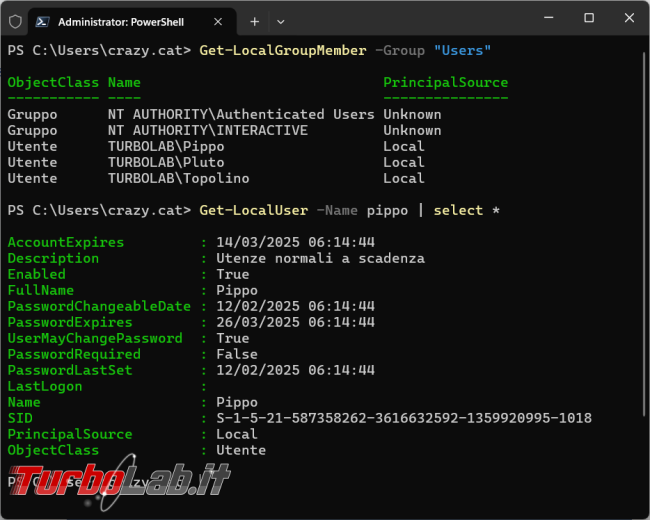The image size is (650, 520).
Task: Minimize the PowerShell window
Action: (549, 17)
